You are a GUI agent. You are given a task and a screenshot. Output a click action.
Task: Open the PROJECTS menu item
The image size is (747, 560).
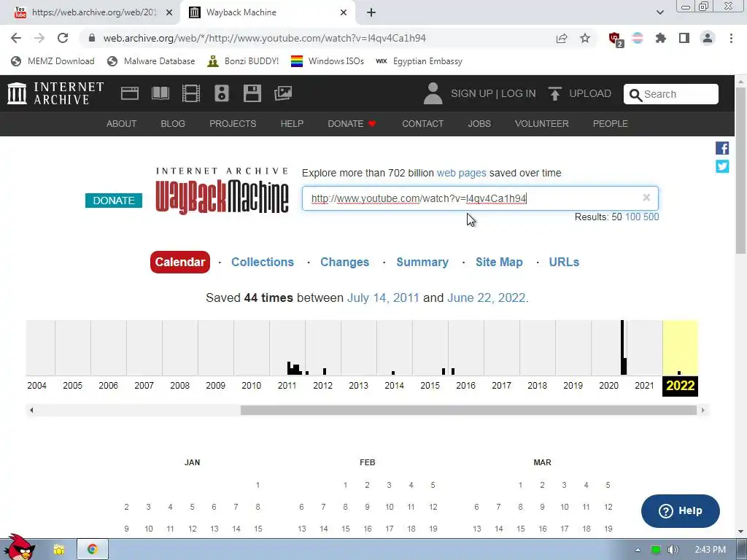233,124
